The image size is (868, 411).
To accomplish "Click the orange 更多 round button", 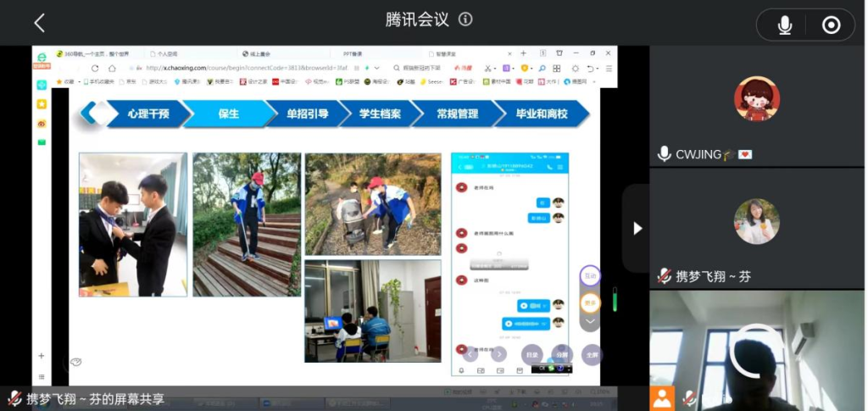I will click(x=590, y=303).
